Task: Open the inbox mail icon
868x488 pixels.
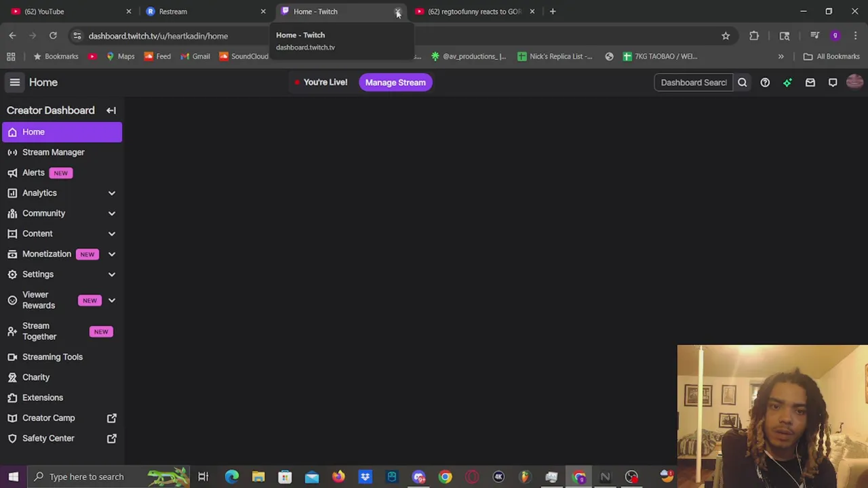Action: click(810, 83)
